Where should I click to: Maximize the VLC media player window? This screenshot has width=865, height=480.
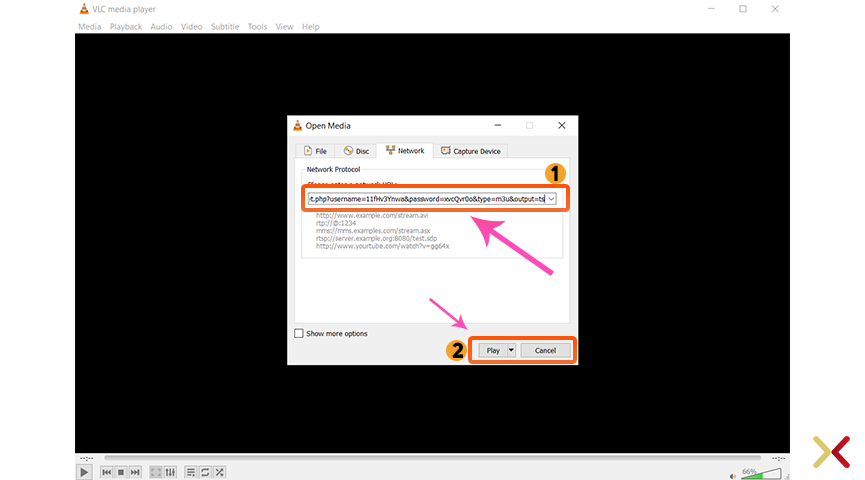[743, 9]
